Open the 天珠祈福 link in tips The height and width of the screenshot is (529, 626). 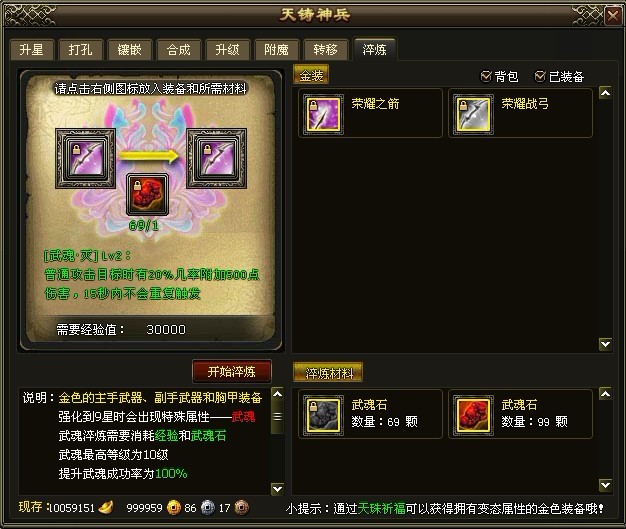click(381, 508)
